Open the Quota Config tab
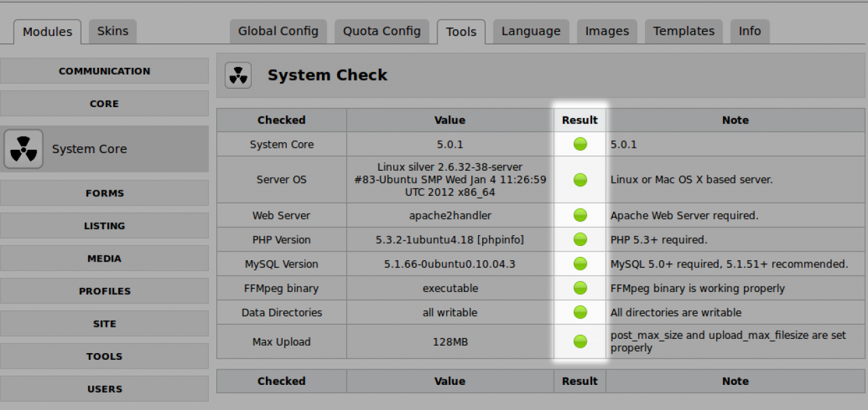The height and width of the screenshot is (410, 868). pyautogui.click(x=382, y=31)
